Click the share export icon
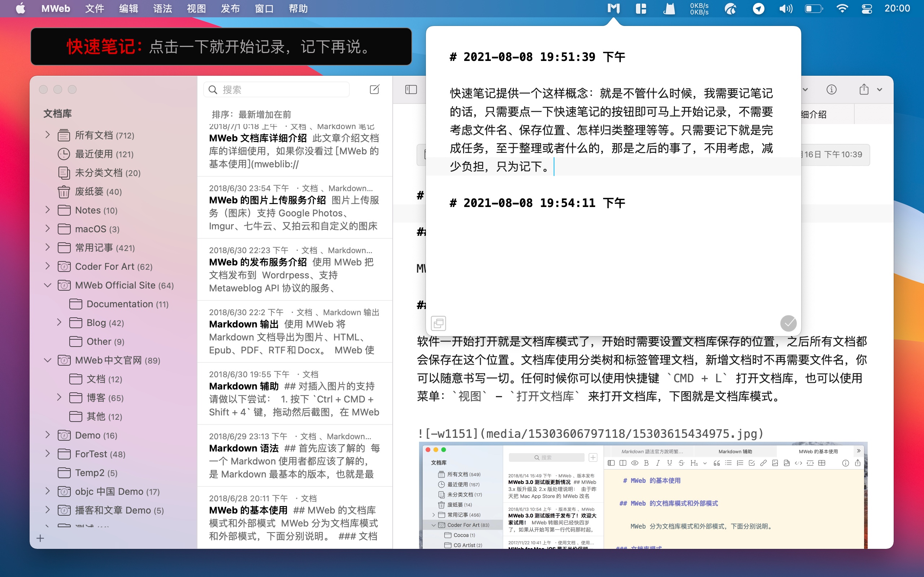This screenshot has height=577, width=924. pos(864,90)
